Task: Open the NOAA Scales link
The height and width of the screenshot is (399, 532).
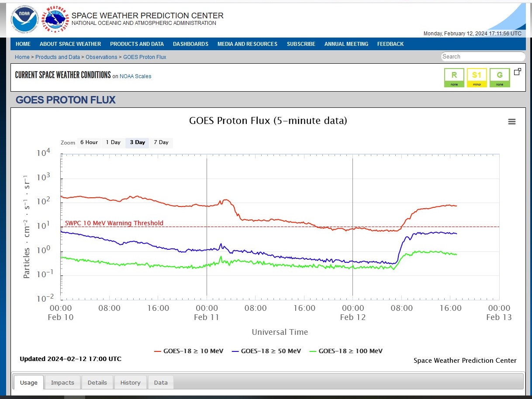Action: point(135,76)
